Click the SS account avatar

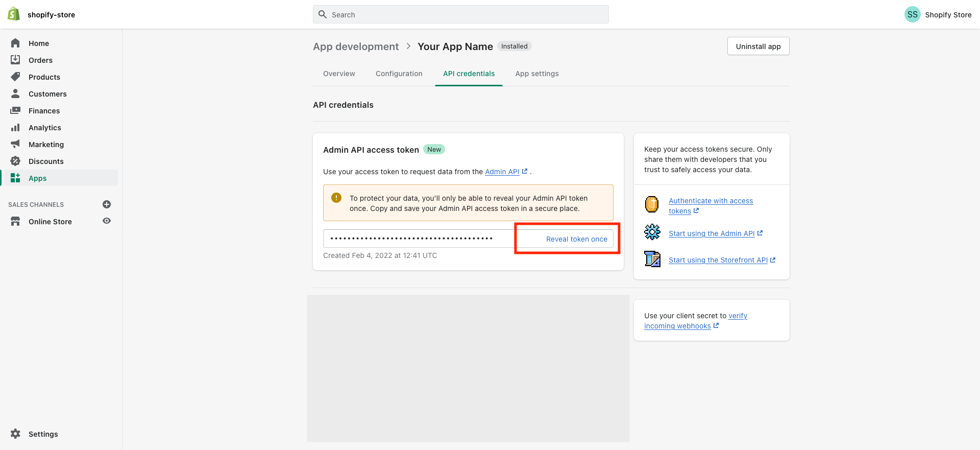(912, 14)
